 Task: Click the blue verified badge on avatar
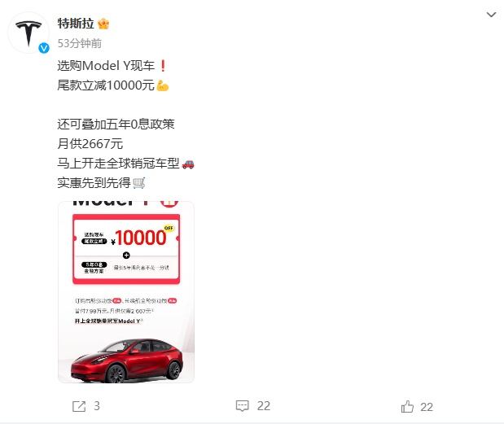(44, 48)
